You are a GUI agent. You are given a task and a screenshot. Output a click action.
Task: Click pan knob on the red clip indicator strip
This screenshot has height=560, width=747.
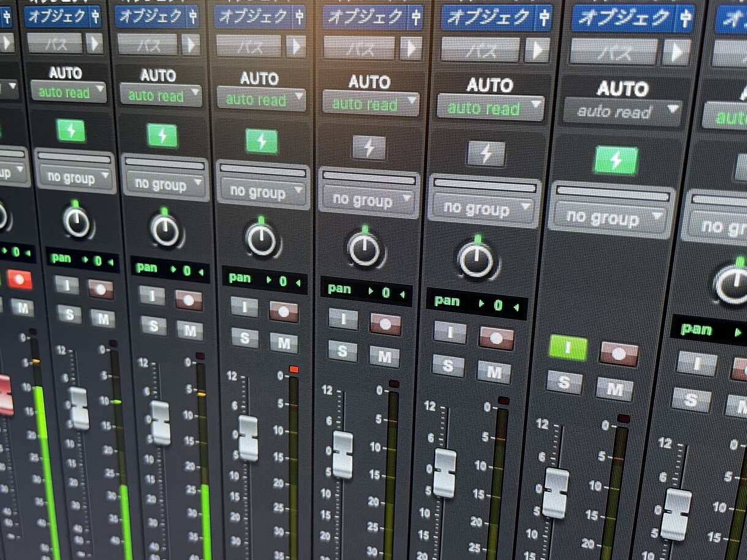(261, 239)
